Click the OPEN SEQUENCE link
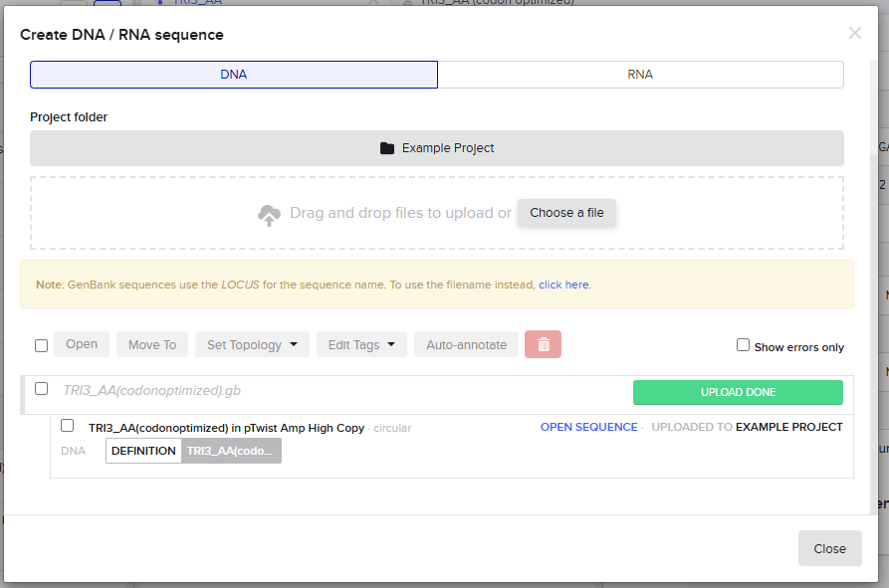Viewport: 889px width, 588px height. tap(588, 427)
